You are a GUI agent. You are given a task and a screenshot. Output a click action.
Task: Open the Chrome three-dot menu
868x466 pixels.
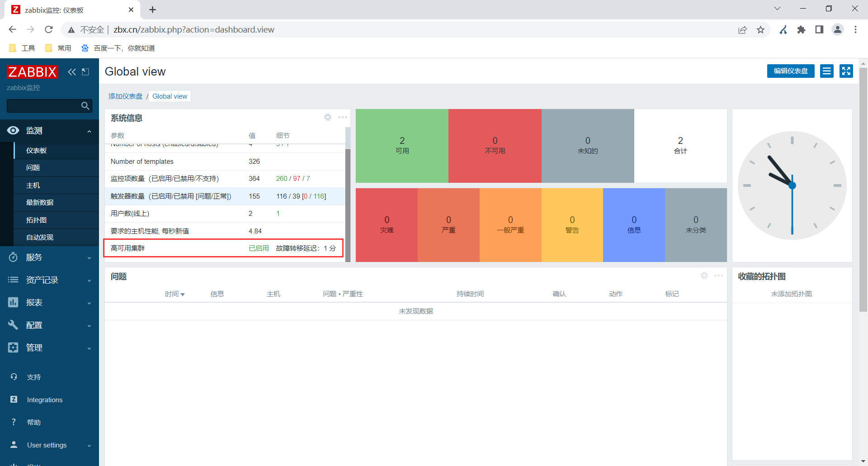855,29
